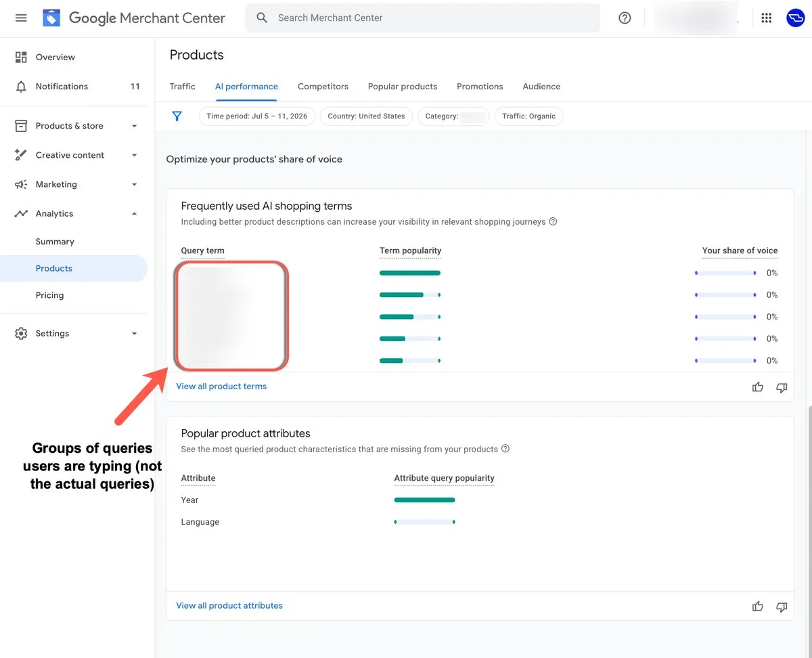The image size is (812, 658).
Task: Expand the Creative content section
Action: pos(134,155)
